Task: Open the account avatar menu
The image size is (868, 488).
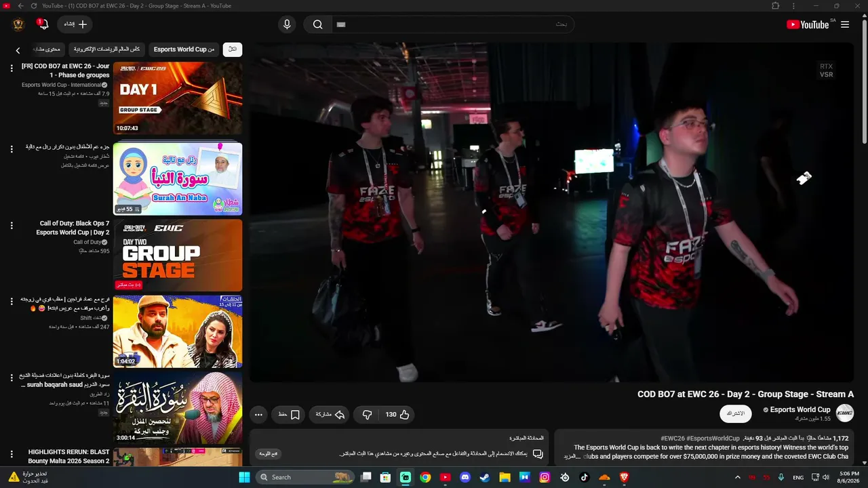Action: point(18,24)
